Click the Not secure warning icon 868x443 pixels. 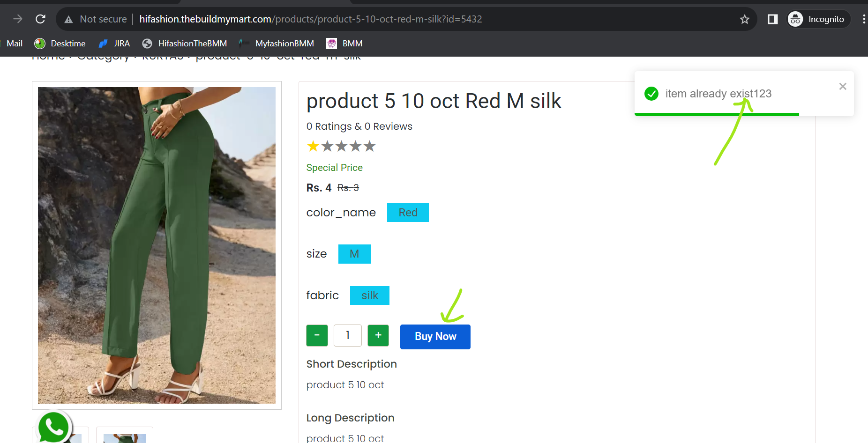pos(69,19)
